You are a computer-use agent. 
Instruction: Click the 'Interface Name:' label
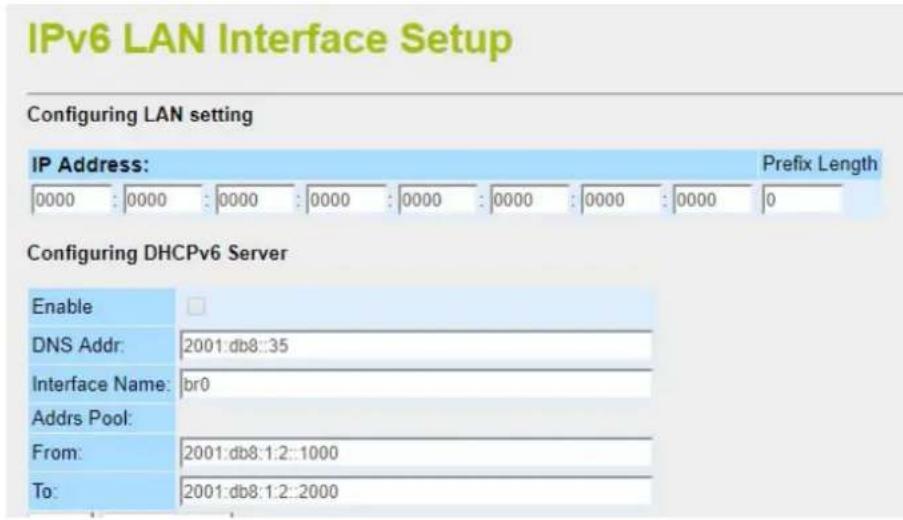[101, 384]
